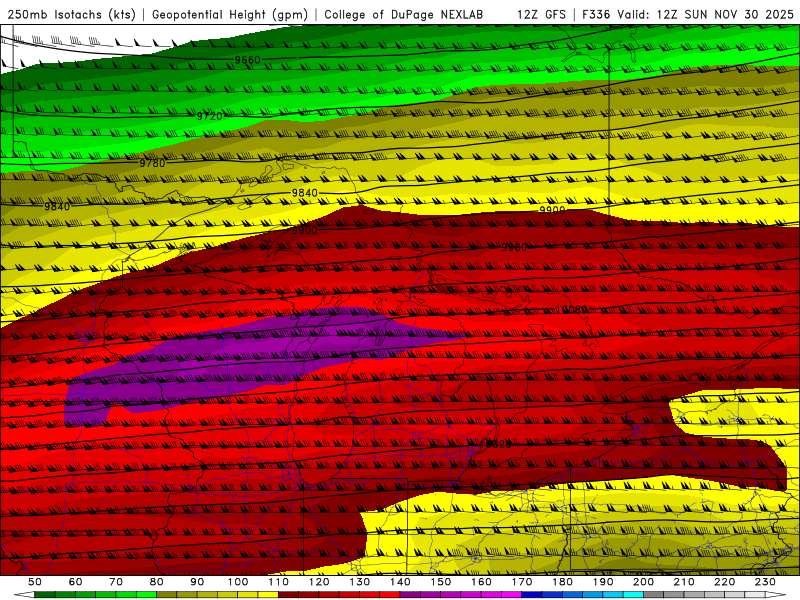
Task: Click the right arrow end of color bar
Action: coord(776,595)
